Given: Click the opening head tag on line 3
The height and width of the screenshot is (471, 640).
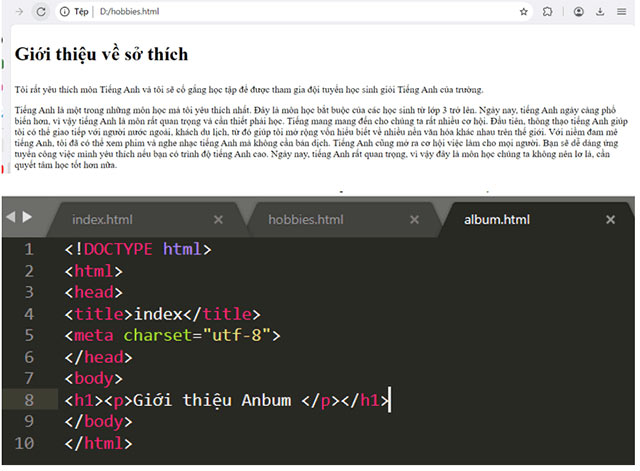Looking at the screenshot, I should pos(93,293).
